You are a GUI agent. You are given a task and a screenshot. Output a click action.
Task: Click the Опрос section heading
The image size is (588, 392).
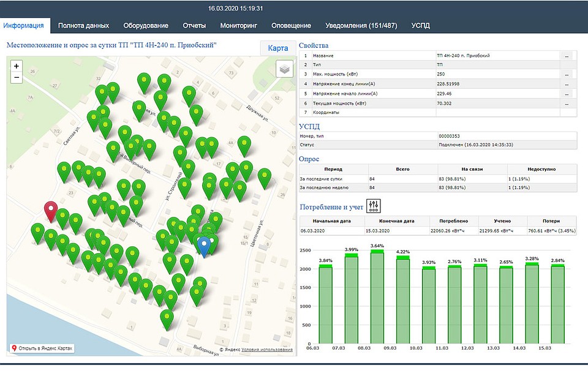pos(309,159)
